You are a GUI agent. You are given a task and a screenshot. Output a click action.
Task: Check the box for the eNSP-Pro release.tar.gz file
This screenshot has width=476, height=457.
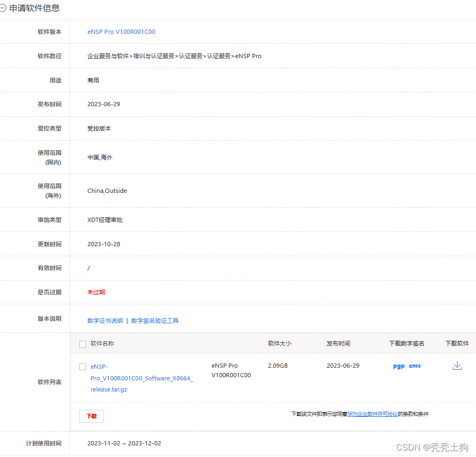82,367
